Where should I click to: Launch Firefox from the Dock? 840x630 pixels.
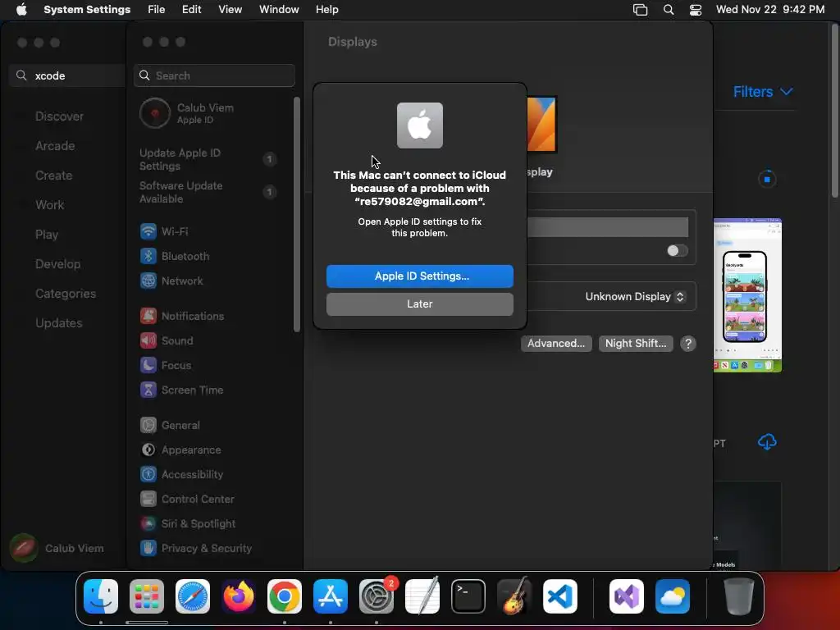[239, 596]
